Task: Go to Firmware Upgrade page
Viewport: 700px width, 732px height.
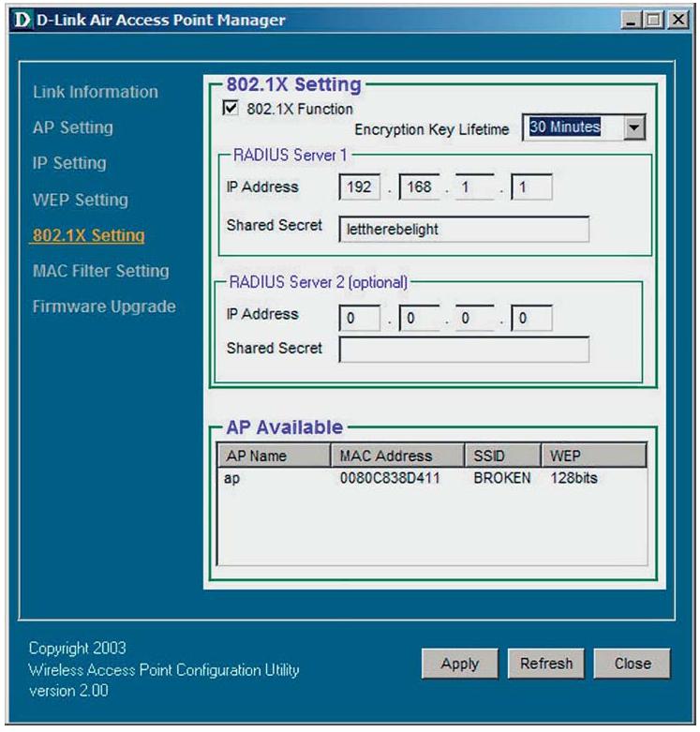Action: (x=105, y=306)
